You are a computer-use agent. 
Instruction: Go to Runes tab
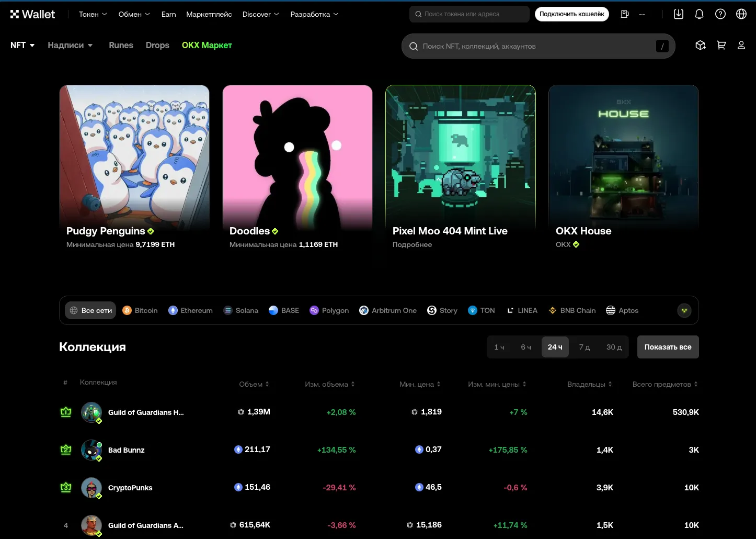[x=121, y=46]
